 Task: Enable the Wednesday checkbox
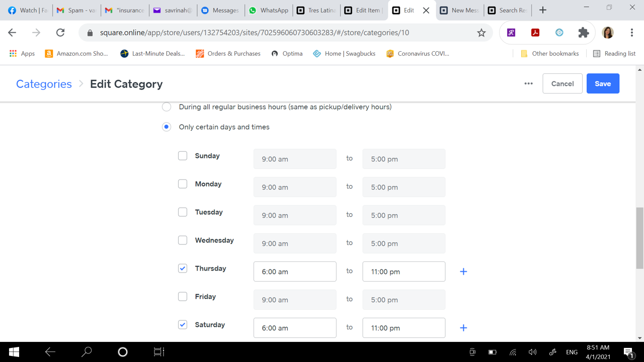point(183,240)
